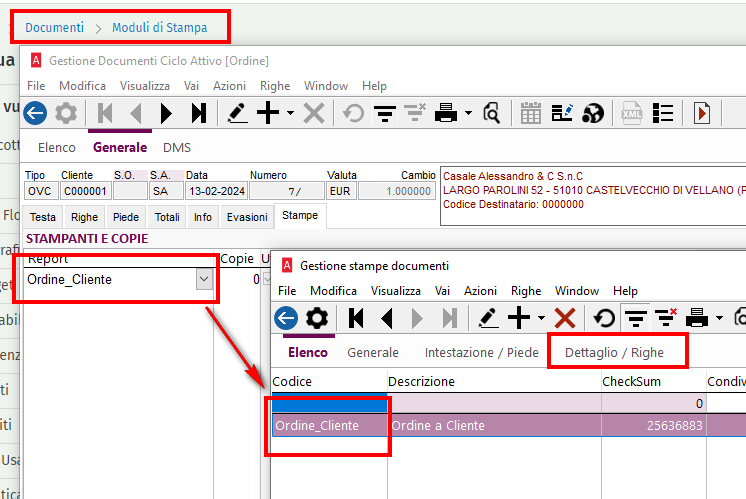746x499 pixels.
Task: Click the Moduli di Stampa breadcrumb link
Action: pyautogui.click(x=160, y=27)
